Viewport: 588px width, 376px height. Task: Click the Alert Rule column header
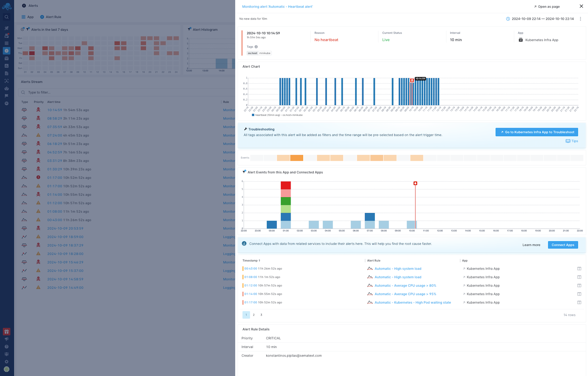tap(374, 261)
